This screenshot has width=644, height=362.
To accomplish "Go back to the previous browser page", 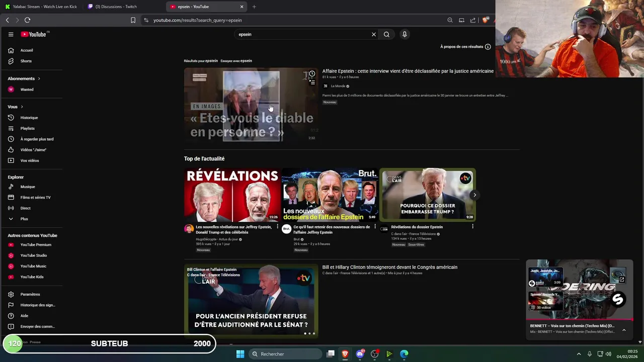I will (7, 20).
